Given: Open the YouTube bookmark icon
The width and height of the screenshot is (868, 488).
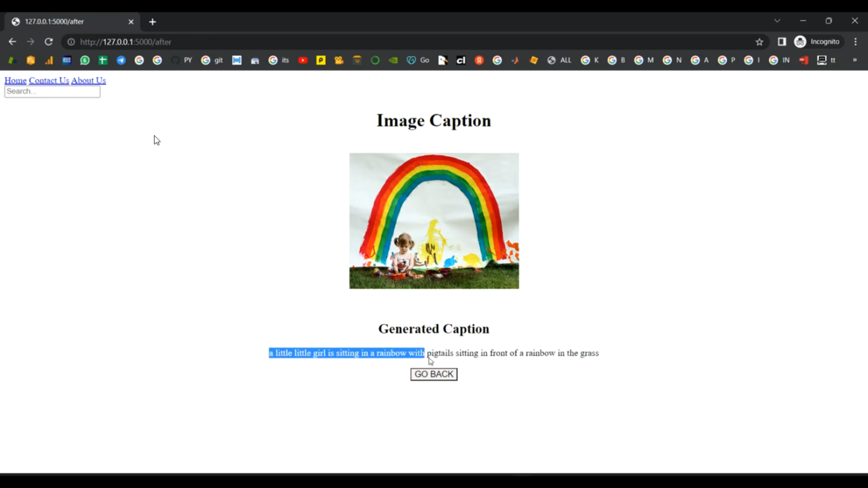Looking at the screenshot, I should (x=303, y=60).
